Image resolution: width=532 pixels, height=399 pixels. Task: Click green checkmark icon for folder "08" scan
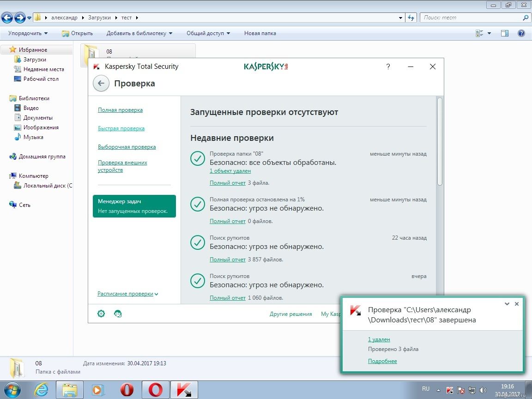(x=198, y=158)
